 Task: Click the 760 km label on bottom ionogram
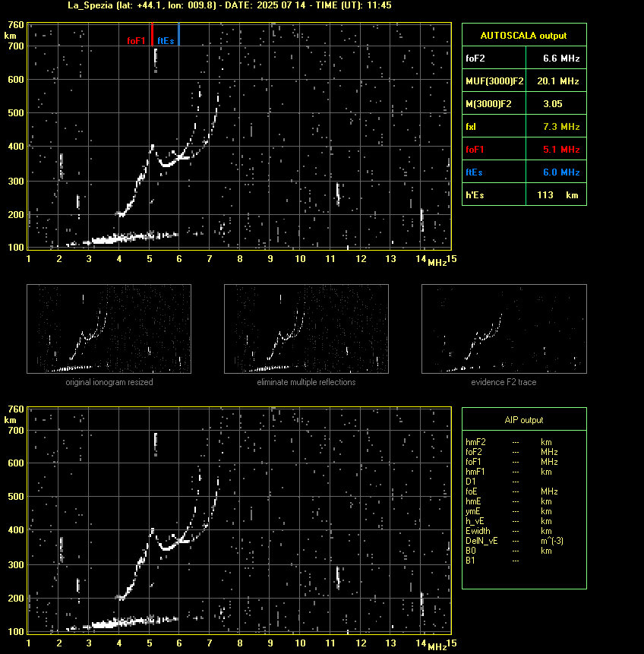pos(16,409)
